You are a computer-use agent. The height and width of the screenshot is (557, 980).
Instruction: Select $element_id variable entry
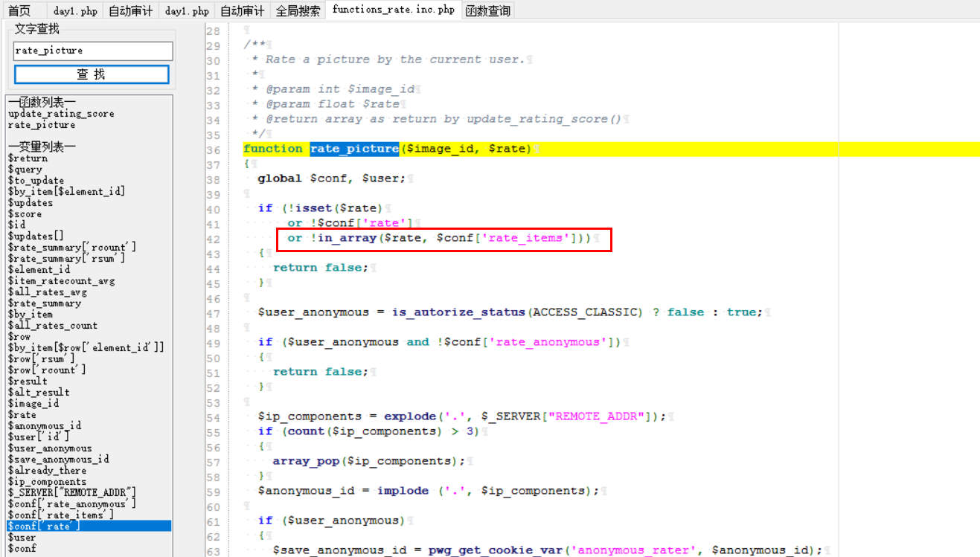coord(39,270)
